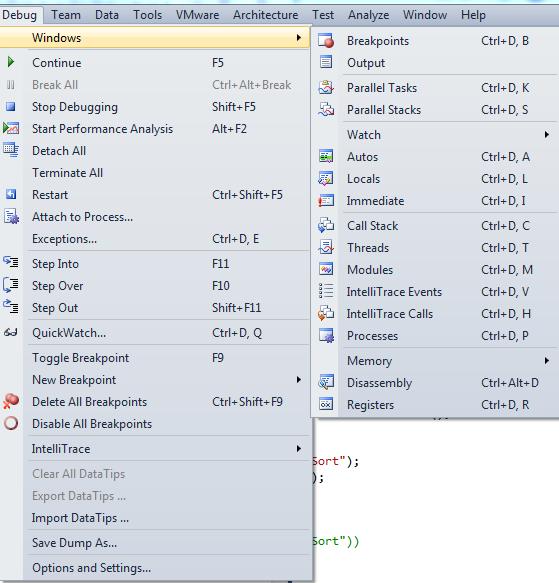
Task: Click the Ctrl+Shift+F9 shortcut text
Action: 247,402
